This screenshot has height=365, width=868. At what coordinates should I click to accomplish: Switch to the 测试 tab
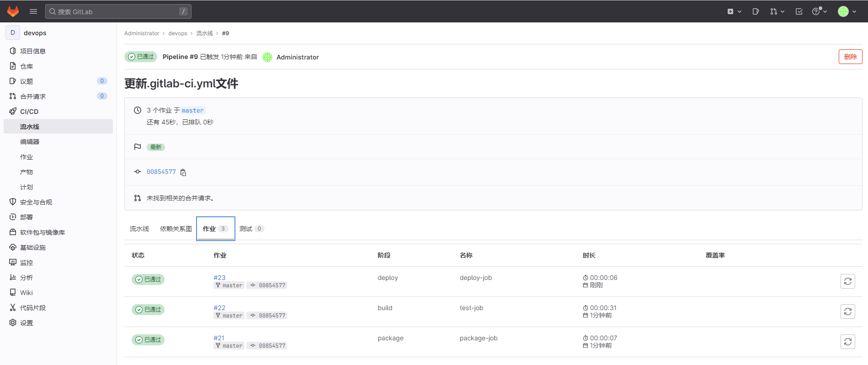[x=251, y=229]
